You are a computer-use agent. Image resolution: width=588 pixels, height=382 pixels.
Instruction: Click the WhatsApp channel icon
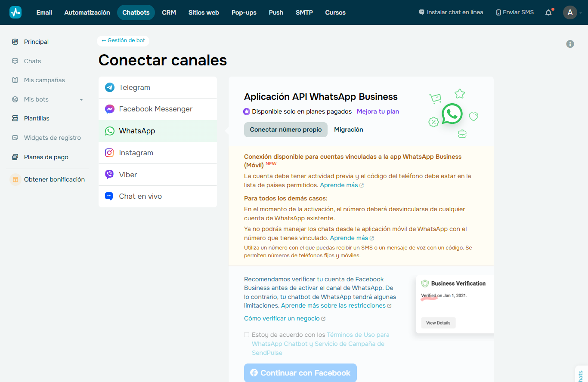click(110, 131)
